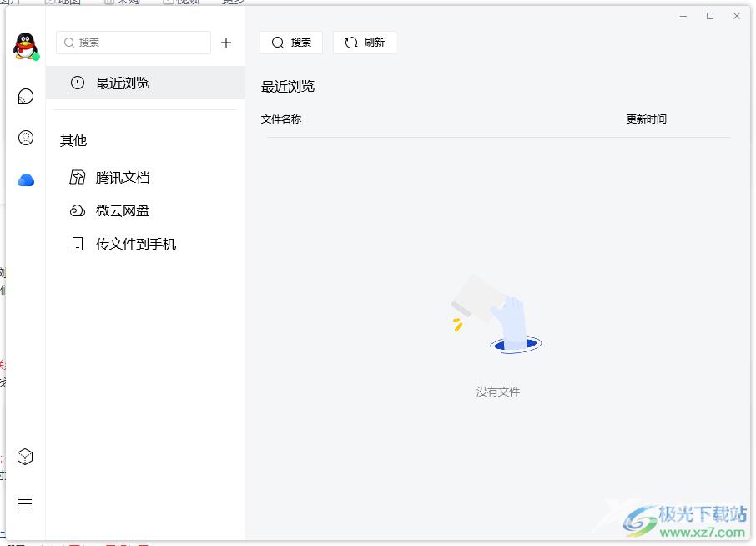Select 最近浏览 in the file list
Image resolution: width=756 pixels, height=546 pixels.
(x=145, y=83)
